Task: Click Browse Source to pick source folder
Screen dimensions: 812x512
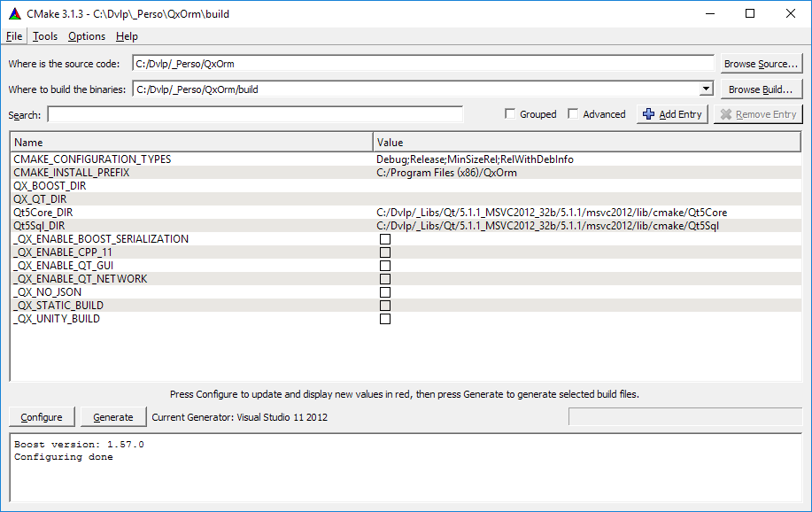Action: tap(759, 63)
